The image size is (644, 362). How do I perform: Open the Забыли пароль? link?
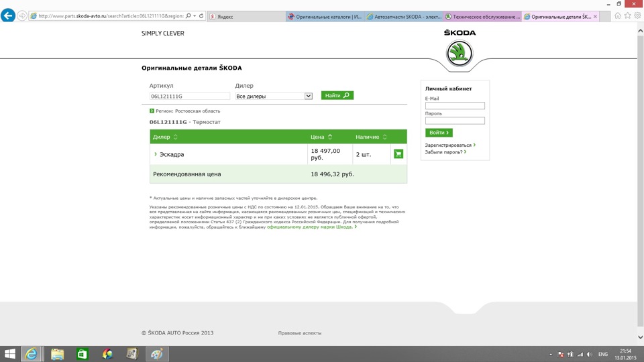click(445, 152)
